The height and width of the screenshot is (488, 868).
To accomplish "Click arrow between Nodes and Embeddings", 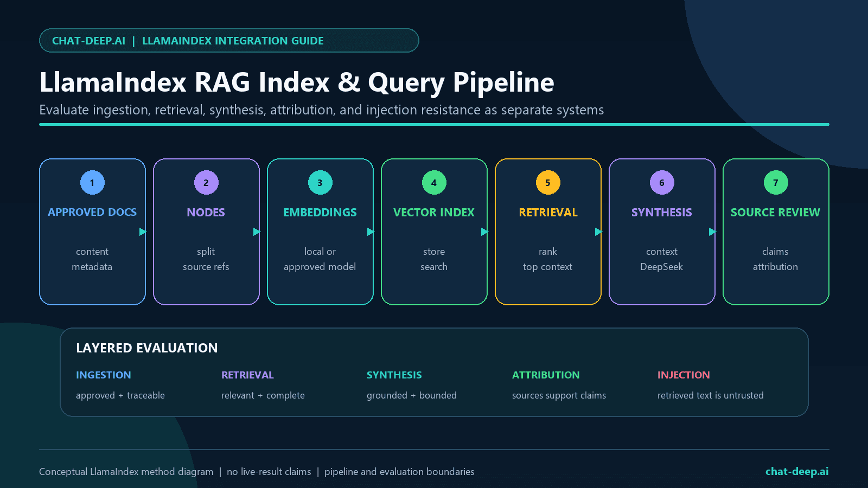I will click(x=257, y=232).
